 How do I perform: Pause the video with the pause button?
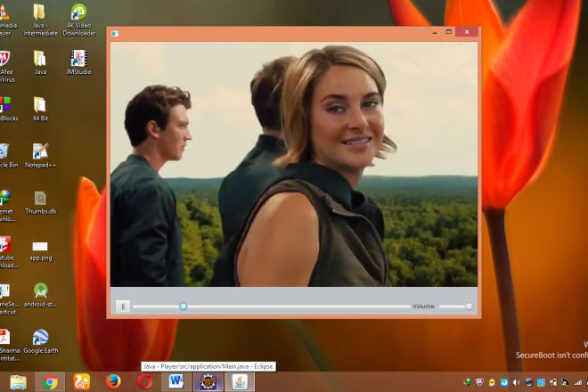click(123, 306)
